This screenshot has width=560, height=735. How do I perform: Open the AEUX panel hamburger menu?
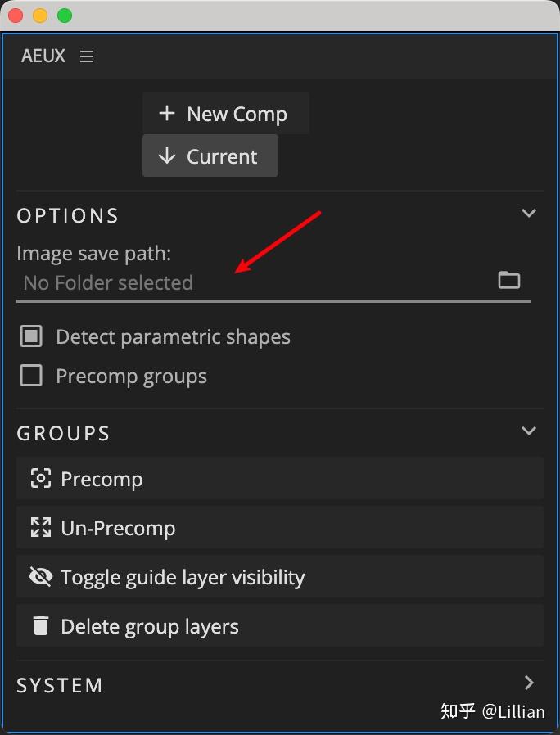[87, 56]
